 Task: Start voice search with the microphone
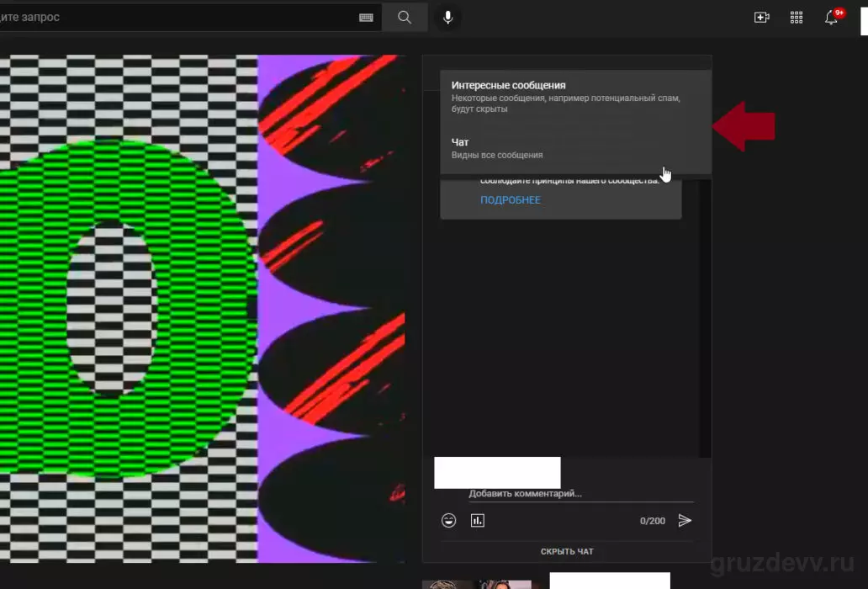click(447, 17)
